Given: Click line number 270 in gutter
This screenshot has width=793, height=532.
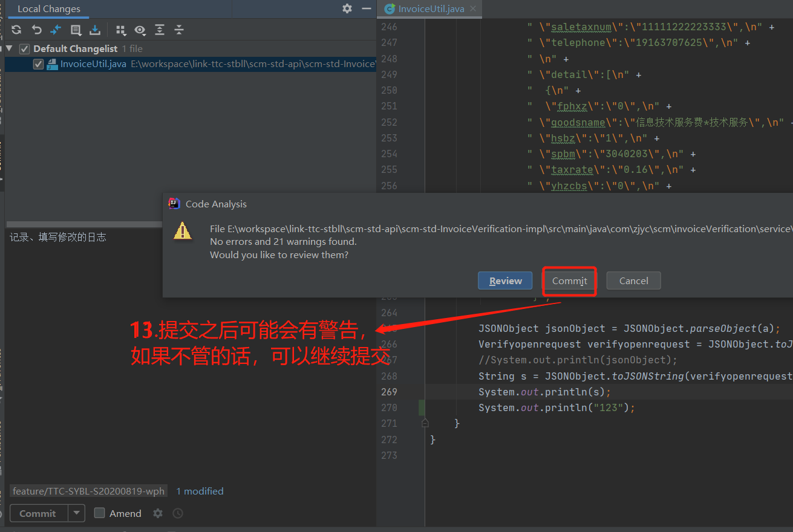Looking at the screenshot, I should point(390,407).
